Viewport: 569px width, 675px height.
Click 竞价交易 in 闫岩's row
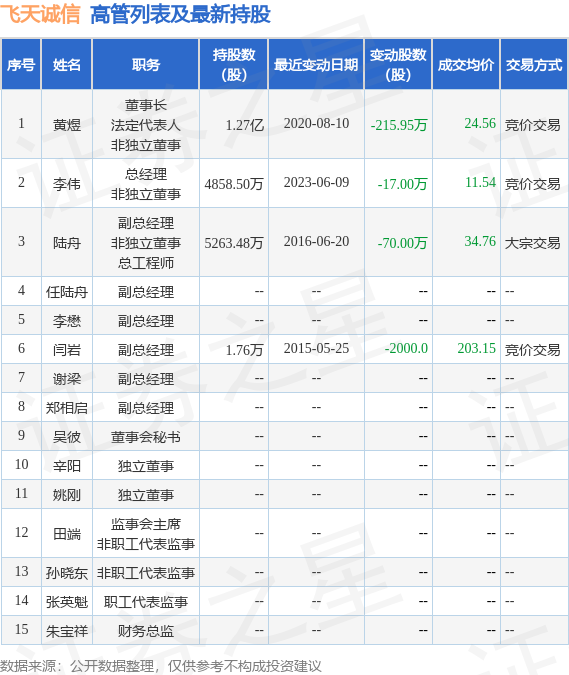coord(532,350)
